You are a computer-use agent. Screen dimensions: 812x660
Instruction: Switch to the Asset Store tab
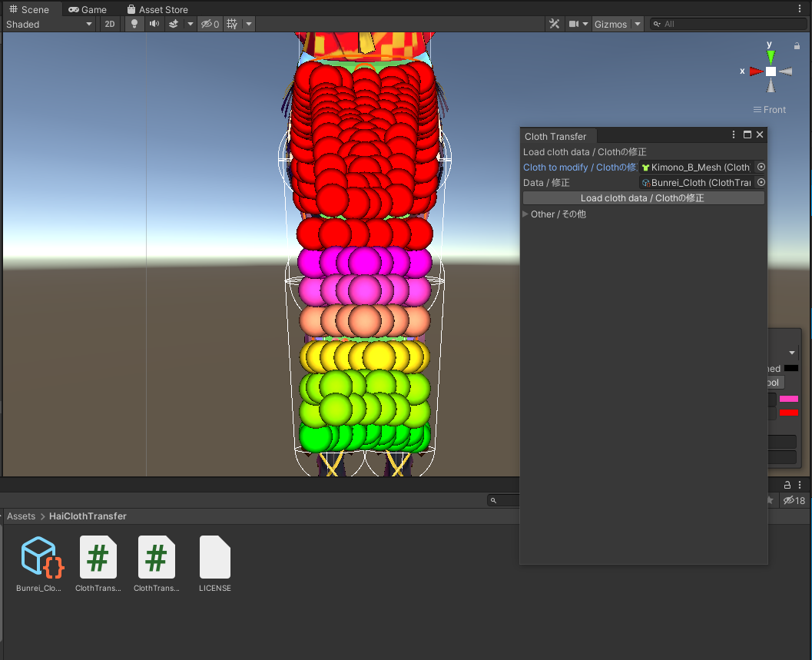pos(157,9)
